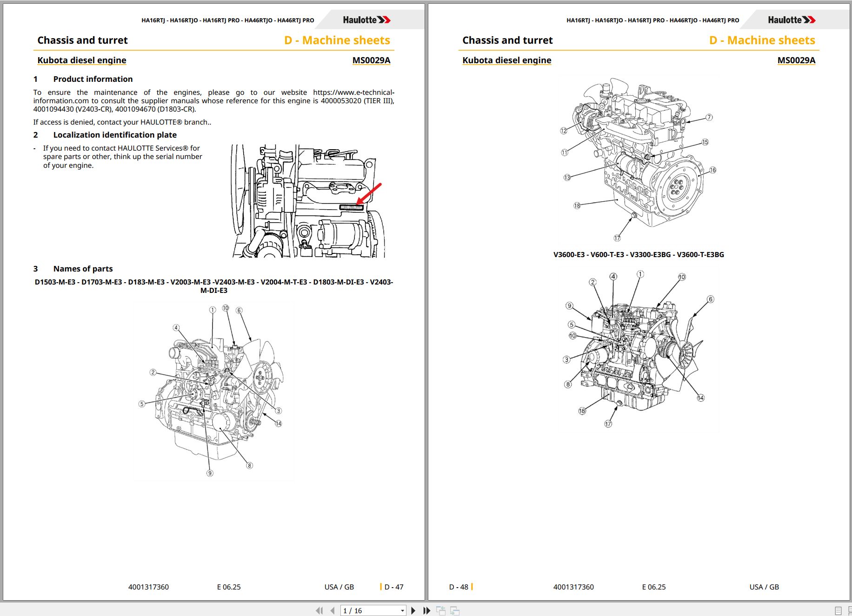This screenshot has height=616, width=852.
Task: Open the page number dropdown arrow
Action: coord(402,611)
